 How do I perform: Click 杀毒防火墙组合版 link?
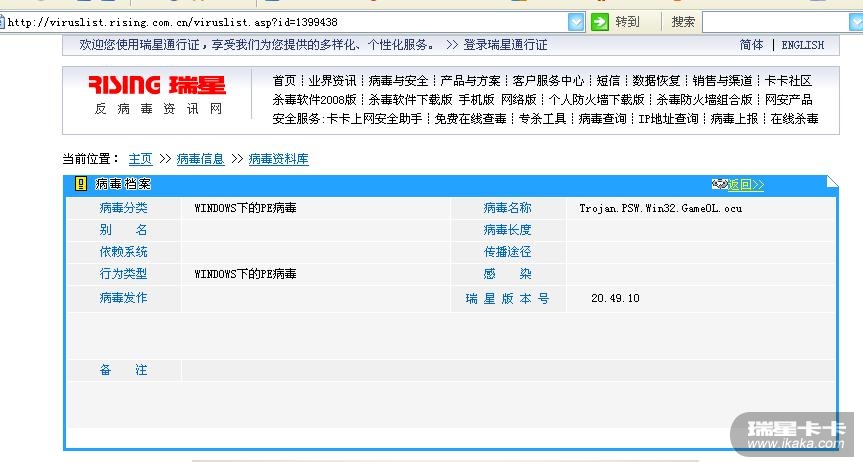click(704, 100)
